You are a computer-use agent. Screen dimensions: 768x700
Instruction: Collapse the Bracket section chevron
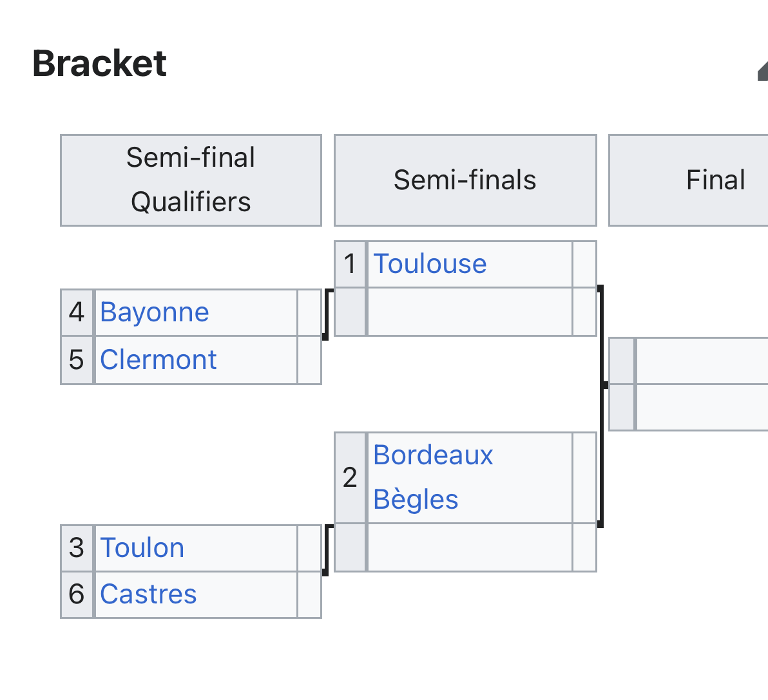coord(762,71)
